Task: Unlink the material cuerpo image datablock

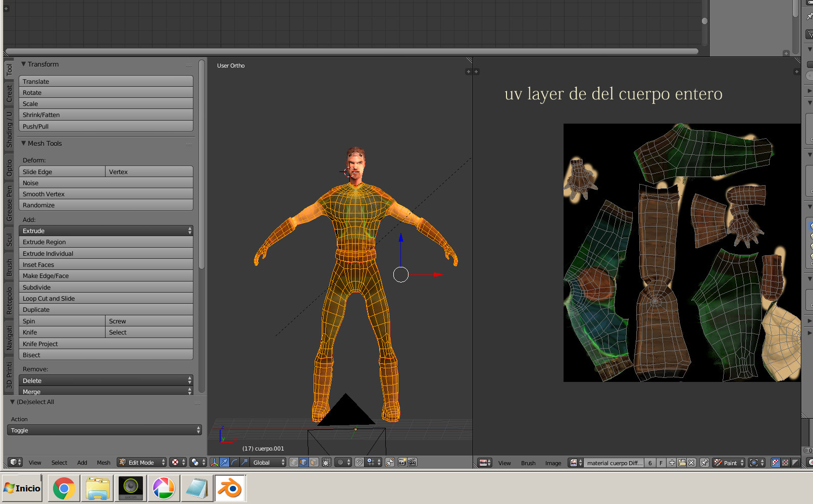Action: click(691, 463)
